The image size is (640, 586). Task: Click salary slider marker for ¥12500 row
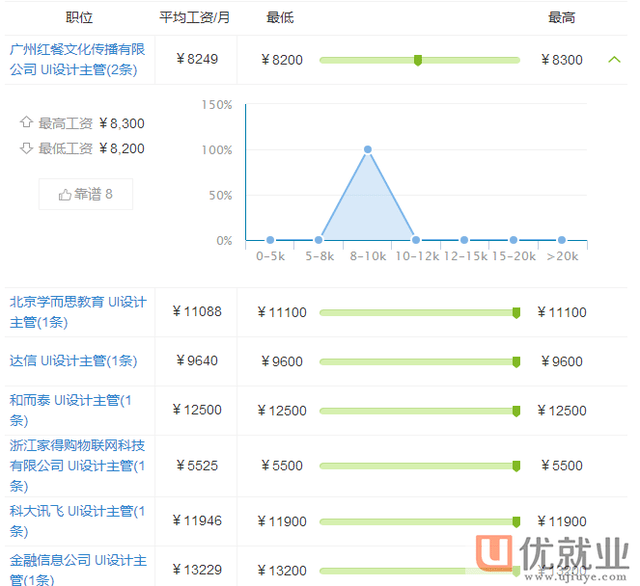(x=516, y=411)
